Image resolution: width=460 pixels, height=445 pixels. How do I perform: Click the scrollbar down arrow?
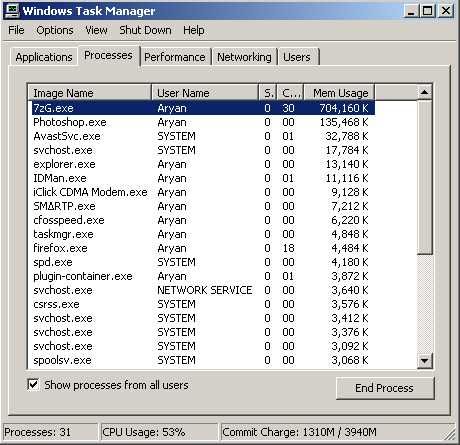[x=425, y=360]
